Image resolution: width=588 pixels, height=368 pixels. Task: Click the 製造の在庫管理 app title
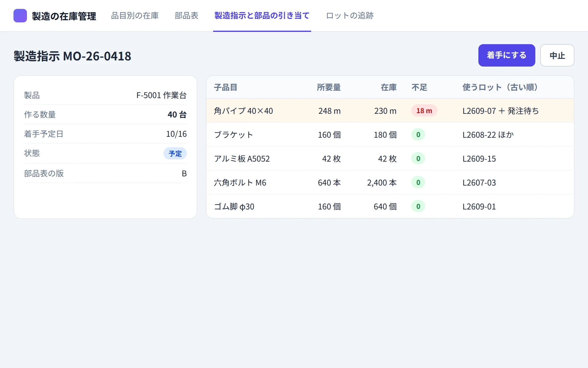point(64,16)
